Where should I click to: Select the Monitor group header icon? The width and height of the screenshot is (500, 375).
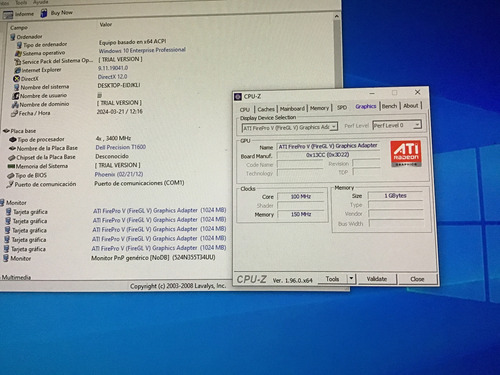(2, 202)
